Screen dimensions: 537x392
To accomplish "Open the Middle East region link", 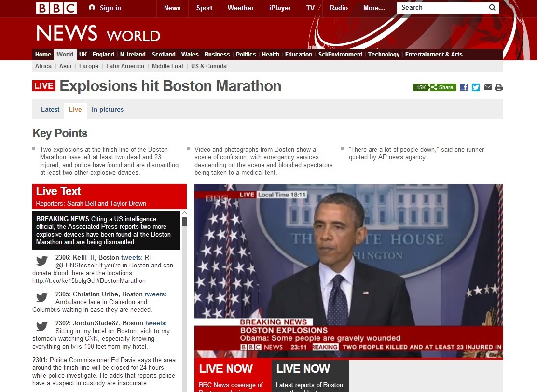I will (x=168, y=66).
